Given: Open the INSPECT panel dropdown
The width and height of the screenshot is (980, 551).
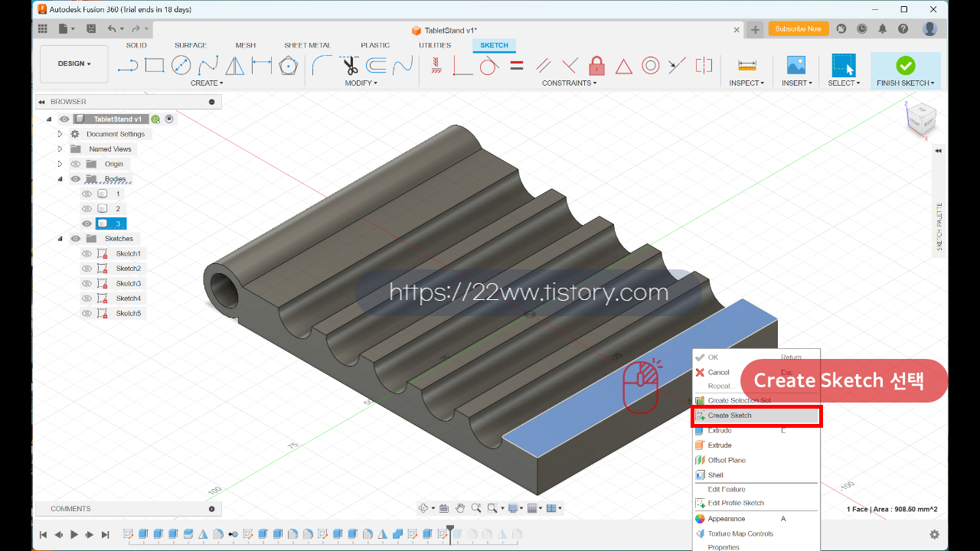Looking at the screenshot, I should (x=746, y=83).
